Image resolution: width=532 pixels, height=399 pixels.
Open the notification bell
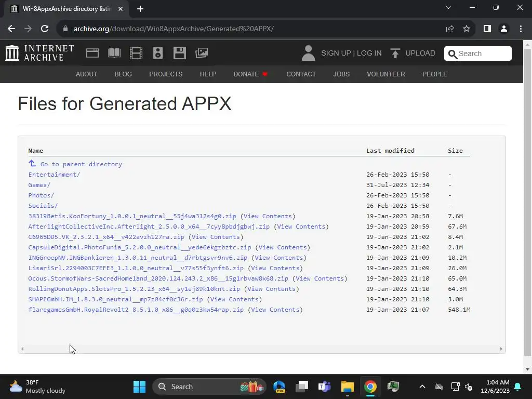click(518, 387)
